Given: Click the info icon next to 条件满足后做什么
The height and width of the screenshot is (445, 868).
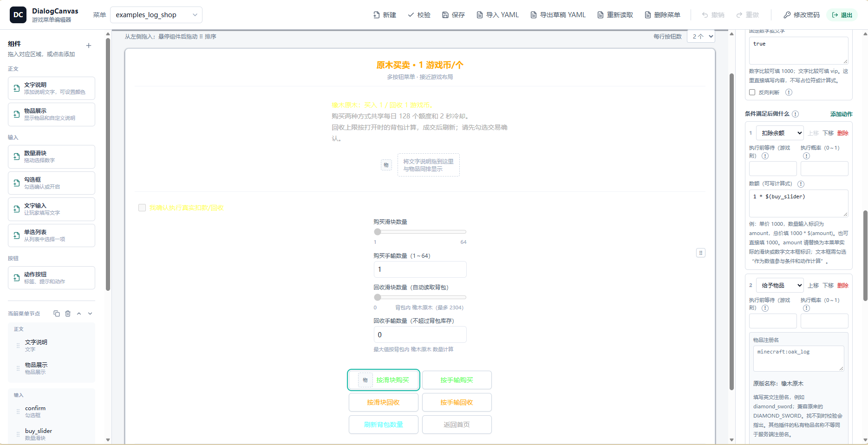Looking at the screenshot, I should (796, 114).
